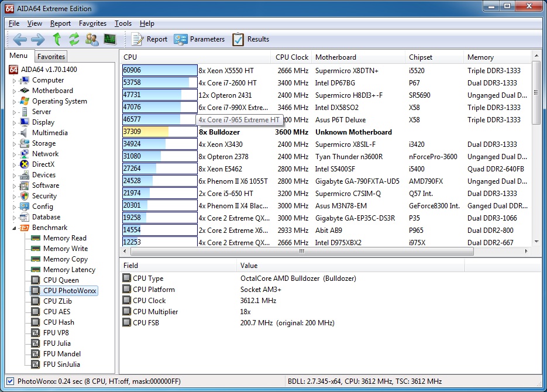Select the CPU Hash benchmark icon

pyautogui.click(x=36, y=322)
